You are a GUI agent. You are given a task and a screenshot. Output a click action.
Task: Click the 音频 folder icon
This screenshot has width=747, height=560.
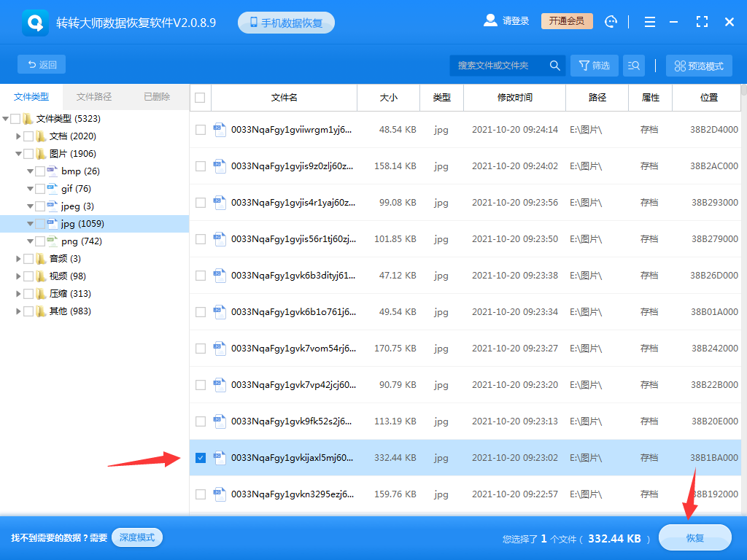point(41,259)
